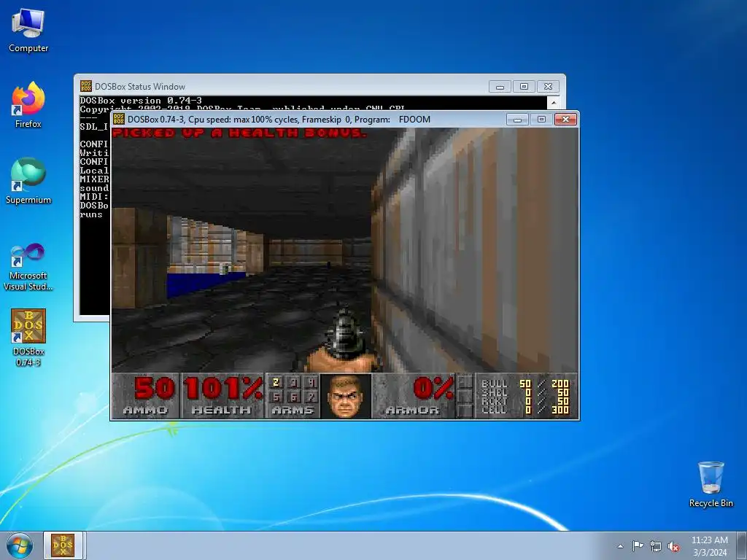
Task: Open the Recycle Bin
Action: 711,484
